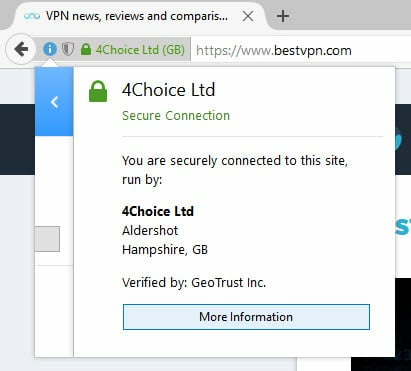
Task: Go back with the browser back arrow
Action: click(x=21, y=49)
